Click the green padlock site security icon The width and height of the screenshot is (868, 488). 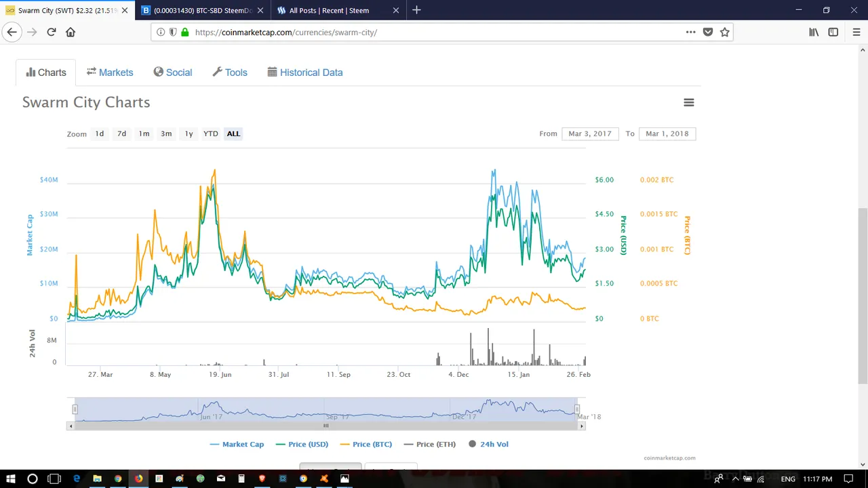184,32
